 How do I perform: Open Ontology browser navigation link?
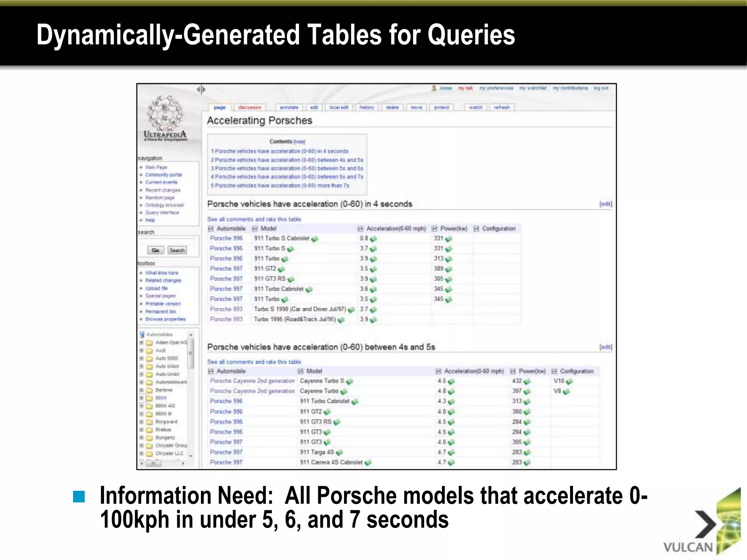coord(165,205)
